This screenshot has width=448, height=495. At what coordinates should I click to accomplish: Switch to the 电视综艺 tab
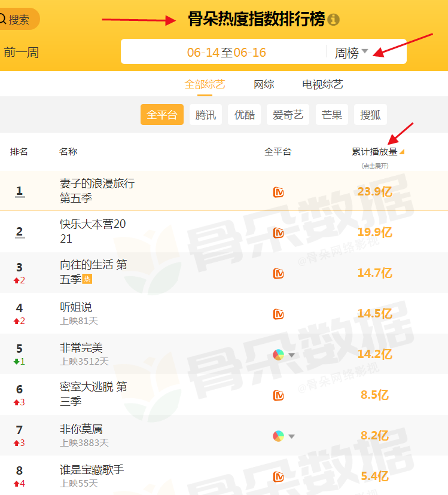point(322,84)
